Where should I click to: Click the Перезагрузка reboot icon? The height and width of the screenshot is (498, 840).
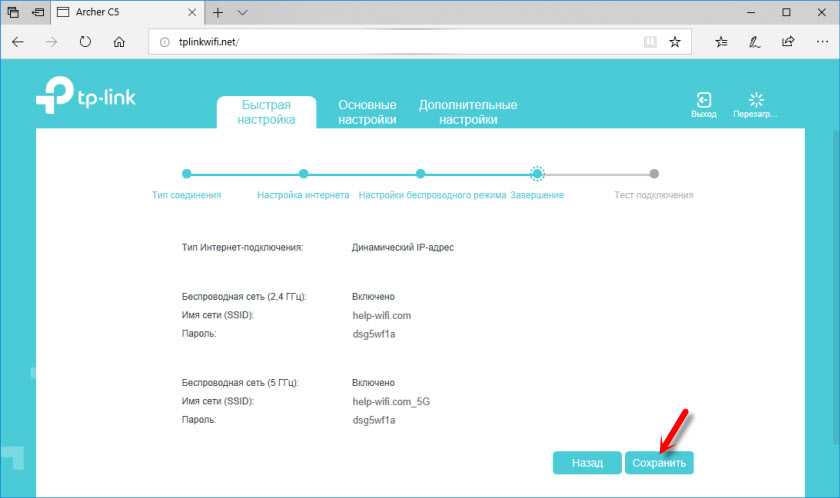pyautogui.click(x=755, y=101)
